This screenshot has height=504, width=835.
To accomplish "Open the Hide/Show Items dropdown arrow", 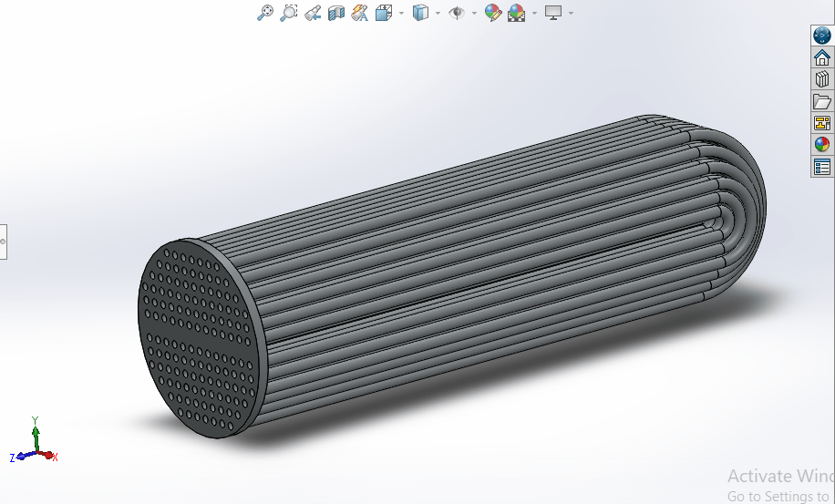I will tap(474, 13).
